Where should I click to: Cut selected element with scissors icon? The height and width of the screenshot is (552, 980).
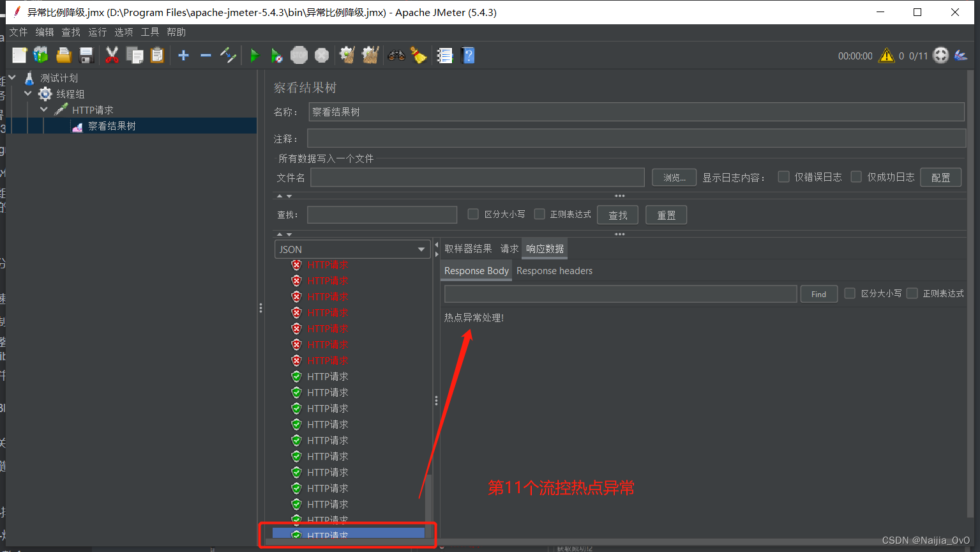[x=112, y=56]
